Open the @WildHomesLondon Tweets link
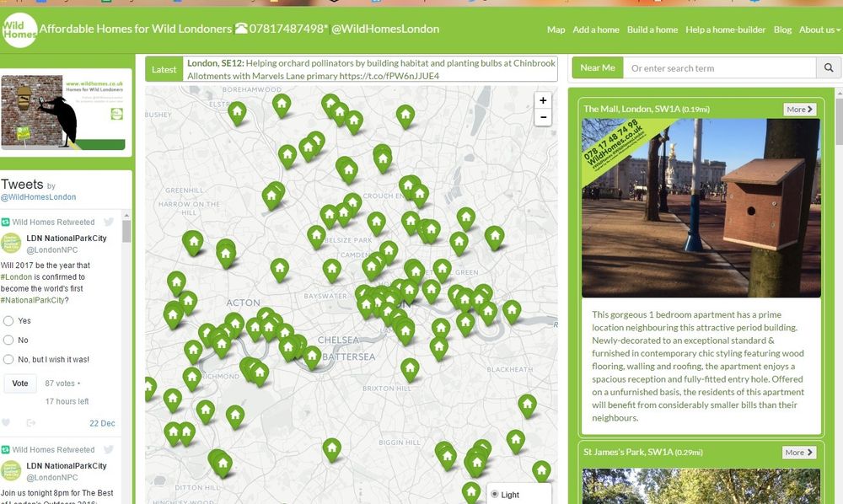 38,197
